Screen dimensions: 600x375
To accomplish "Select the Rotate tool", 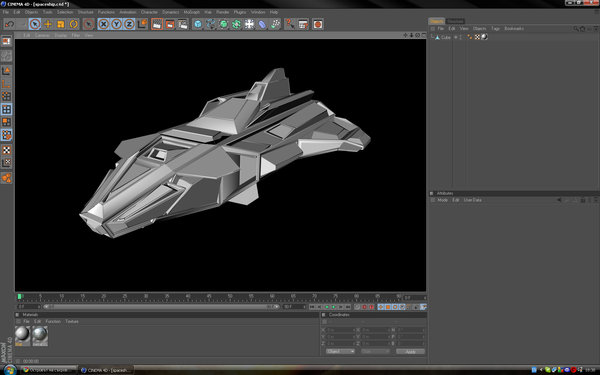I will click(x=73, y=24).
